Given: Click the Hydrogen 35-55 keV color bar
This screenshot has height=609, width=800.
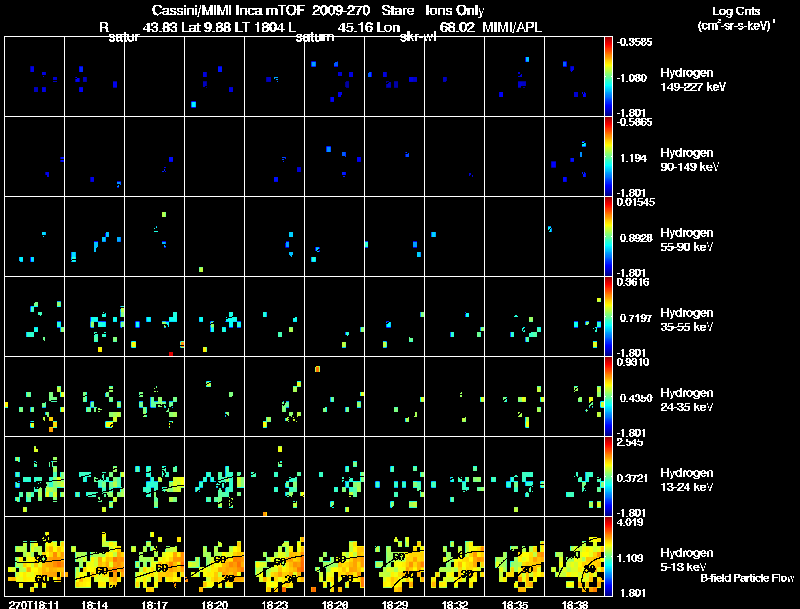Looking at the screenshot, I should [x=608, y=316].
